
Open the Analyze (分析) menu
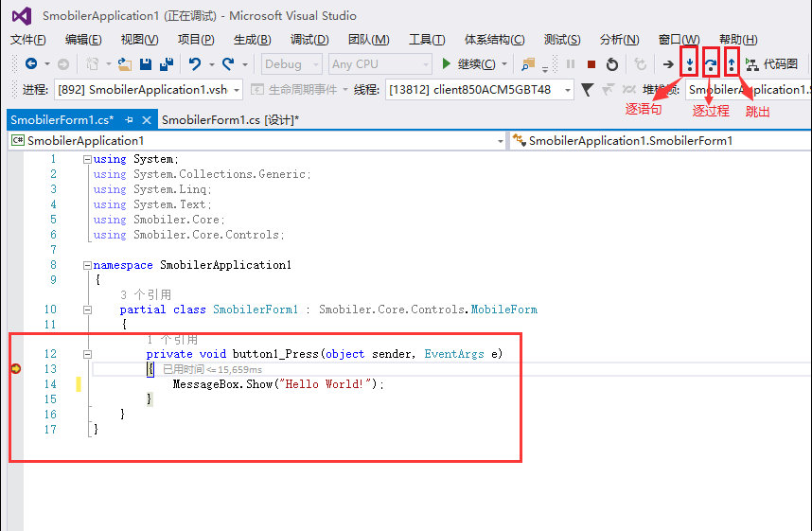pos(619,40)
